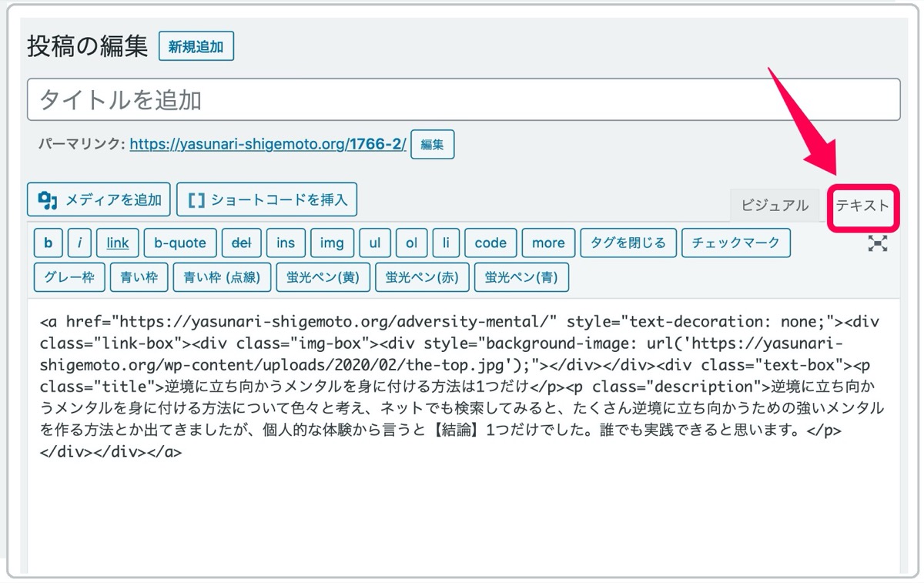Viewport: 924px width, 583px height.
Task: Click the ins quicktag button
Action: 286,243
